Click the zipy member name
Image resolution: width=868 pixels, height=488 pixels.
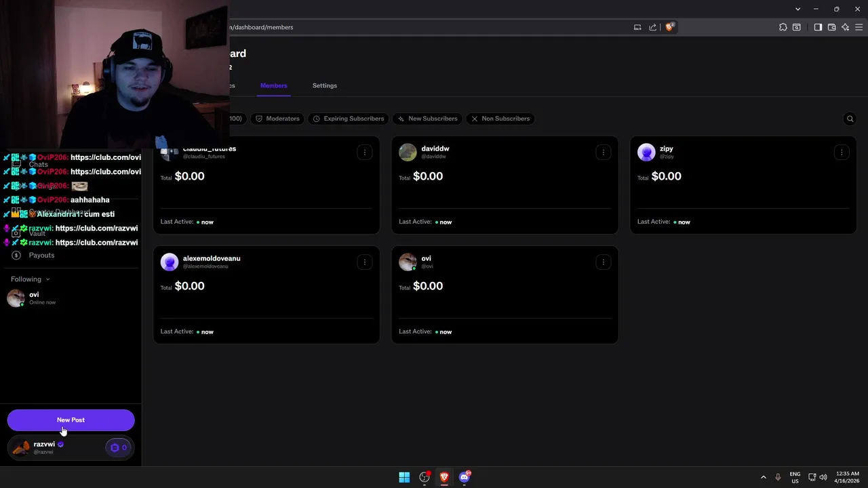tap(666, 148)
